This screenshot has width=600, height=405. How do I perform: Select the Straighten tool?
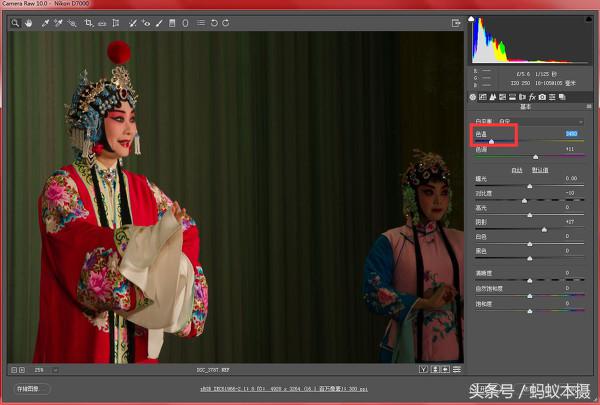[x=102, y=23]
